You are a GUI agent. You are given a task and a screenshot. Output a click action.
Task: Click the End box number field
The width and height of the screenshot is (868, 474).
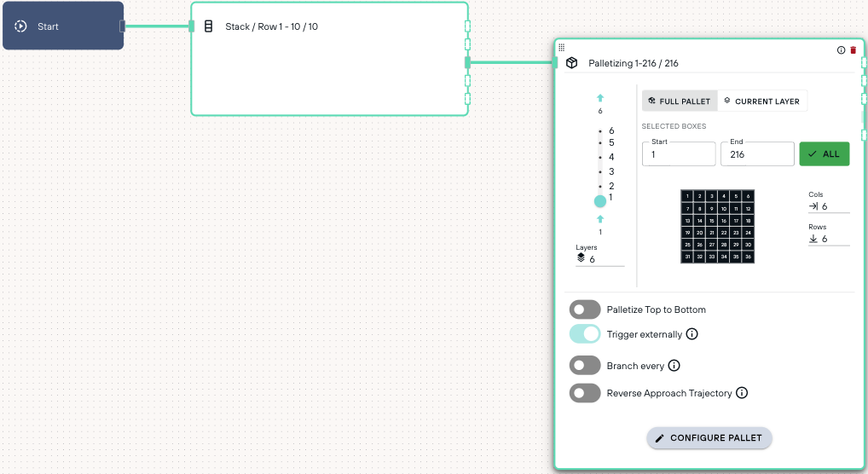pos(757,154)
